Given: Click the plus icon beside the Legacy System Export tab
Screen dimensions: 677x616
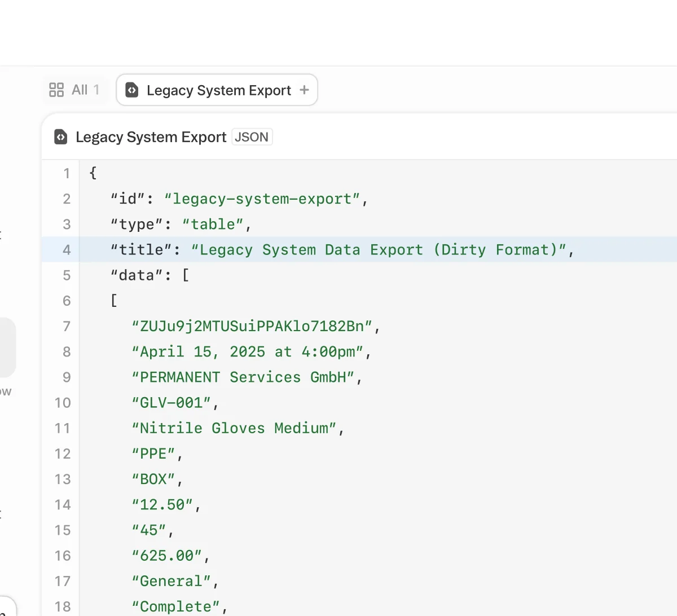Looking at the screenshot, I should pyautogui.click(x=304, y=90).
